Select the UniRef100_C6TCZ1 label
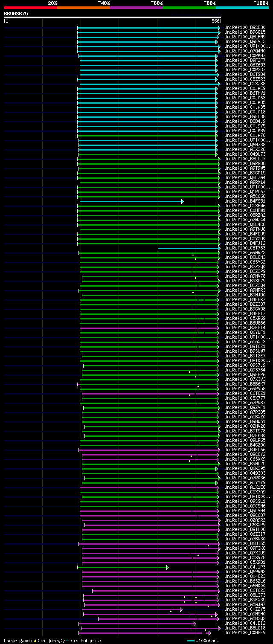The image size is (273, 644). click(245, 394)
